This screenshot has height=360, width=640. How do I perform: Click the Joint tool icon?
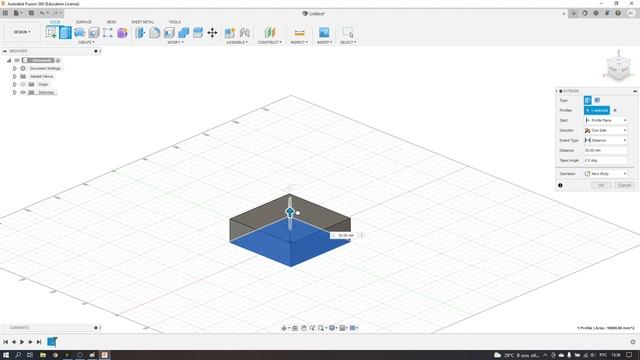pos(244,32)
